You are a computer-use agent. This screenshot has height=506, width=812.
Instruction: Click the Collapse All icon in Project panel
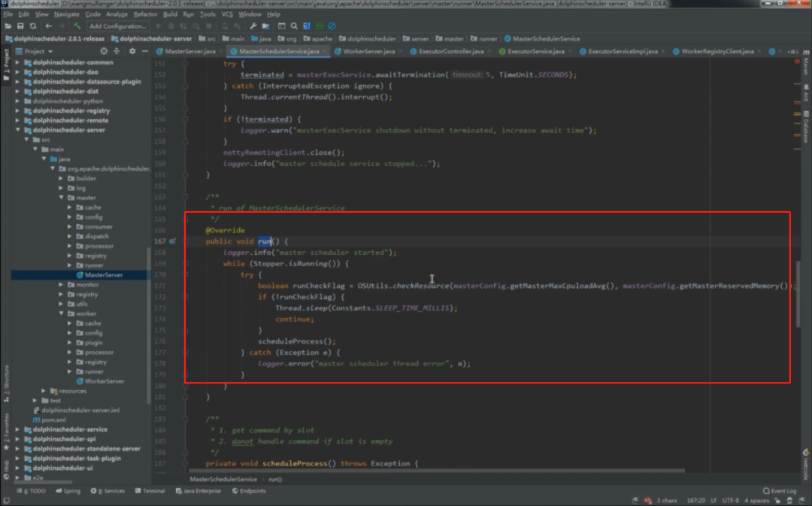[117, 51]
